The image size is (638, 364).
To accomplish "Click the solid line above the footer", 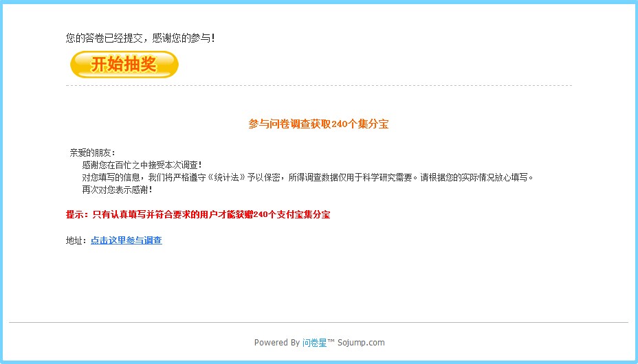I will click(319, 323).
